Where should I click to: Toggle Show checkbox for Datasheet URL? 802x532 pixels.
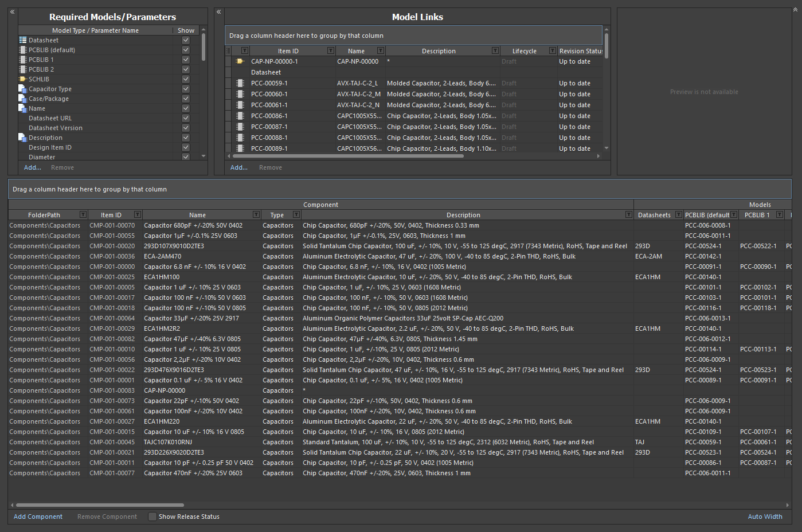pos(186,118)
